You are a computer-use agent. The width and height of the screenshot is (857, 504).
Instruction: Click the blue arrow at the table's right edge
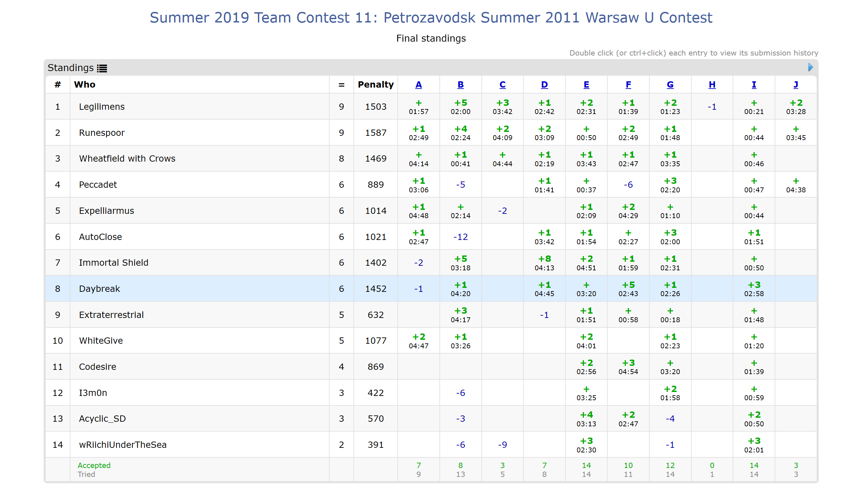(x=810, y=67)
